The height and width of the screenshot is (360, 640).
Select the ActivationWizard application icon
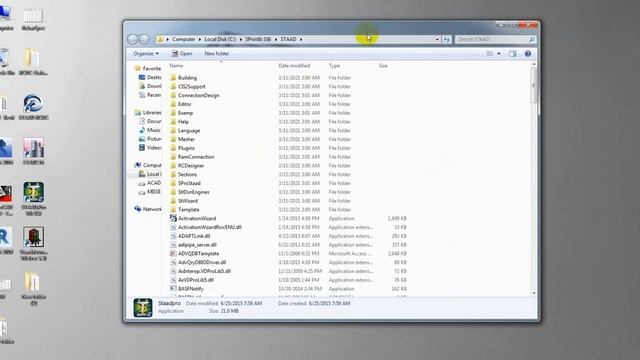coord(173,218)
